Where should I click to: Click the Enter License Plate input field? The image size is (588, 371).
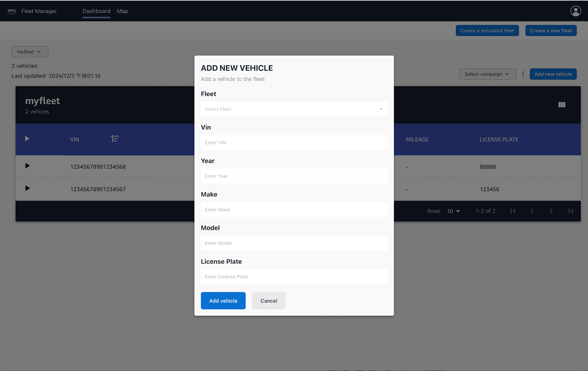[x=294, y=276]
